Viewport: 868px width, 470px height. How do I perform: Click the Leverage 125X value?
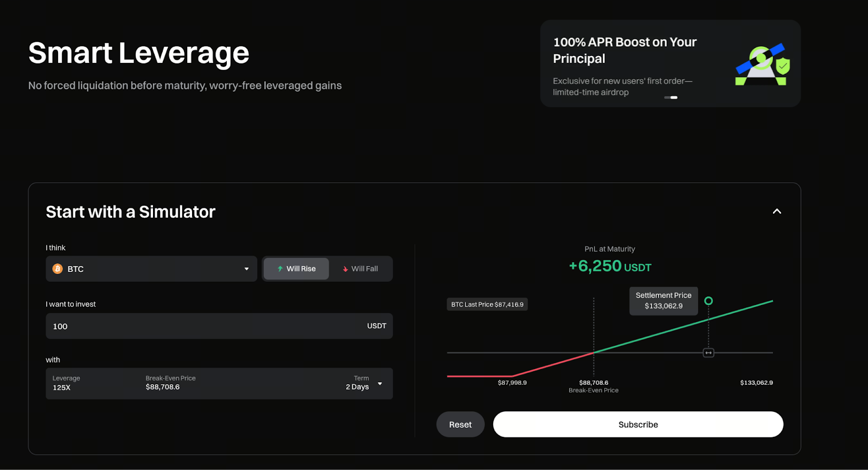pyautogui.click(x=62, y=388)
